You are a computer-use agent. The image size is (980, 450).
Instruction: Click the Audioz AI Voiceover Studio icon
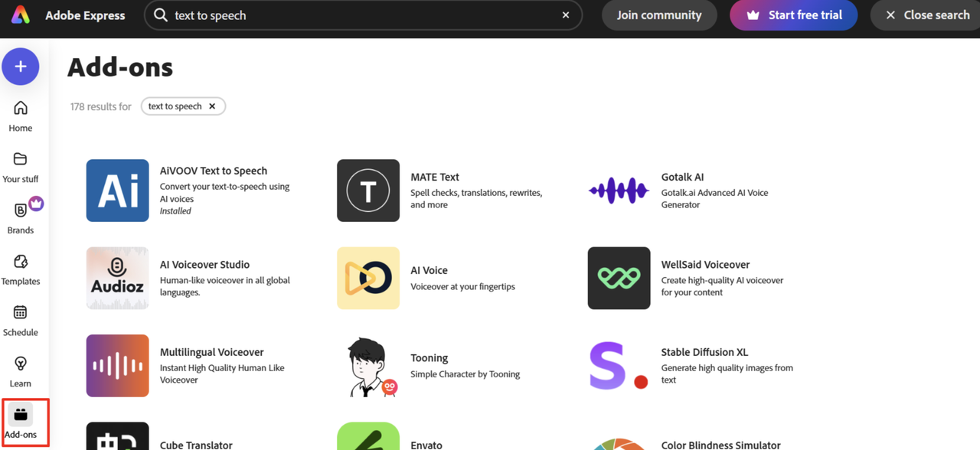tap(118, 278)
